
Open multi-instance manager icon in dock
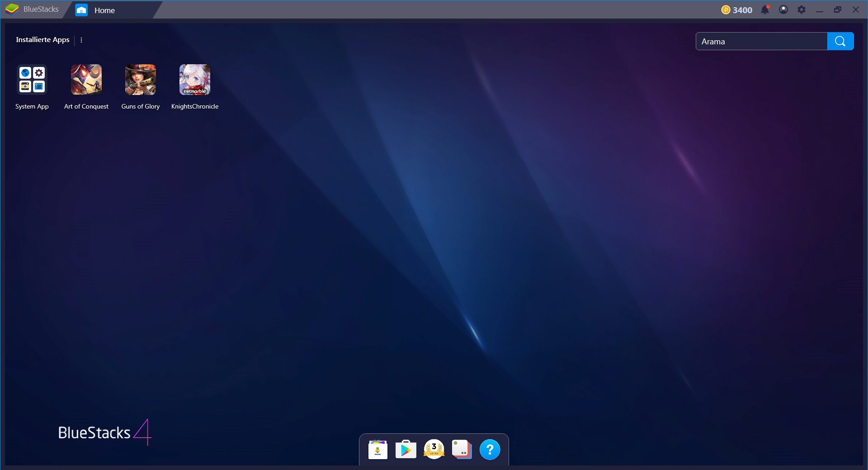462,450
